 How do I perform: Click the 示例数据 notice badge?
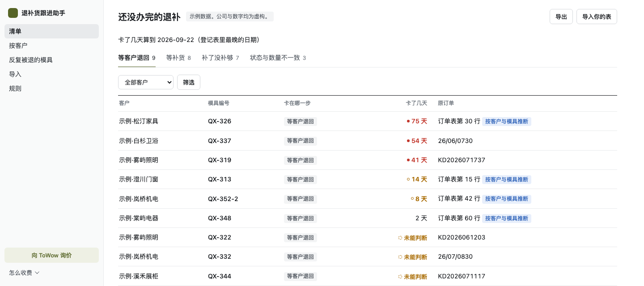point(230,17)
